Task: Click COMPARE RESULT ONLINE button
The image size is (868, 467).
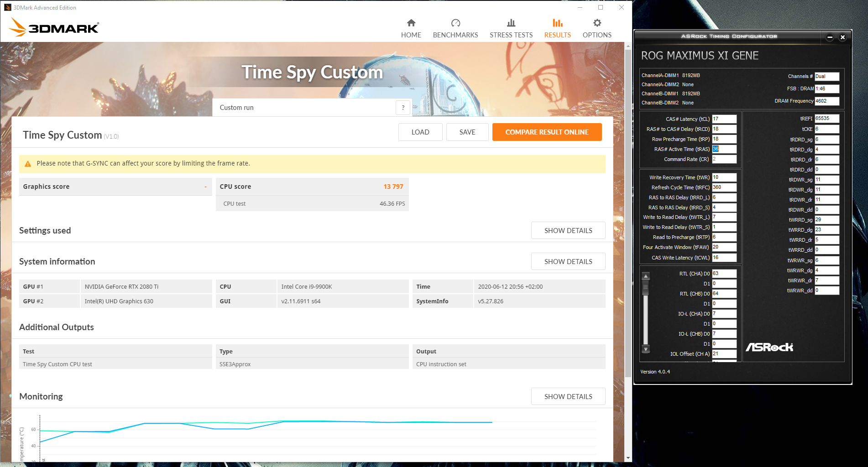Action: (547, 132)
